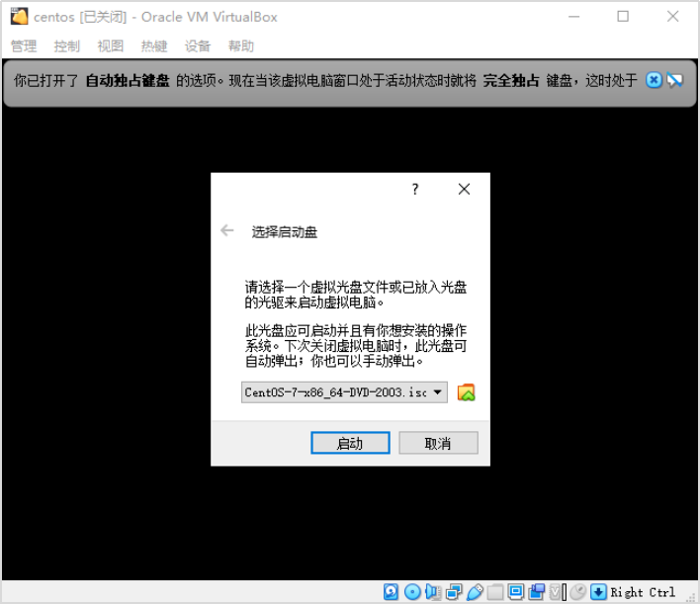Click the display status icon
This screenshot has width=700, height=604.
pos(516,592)
